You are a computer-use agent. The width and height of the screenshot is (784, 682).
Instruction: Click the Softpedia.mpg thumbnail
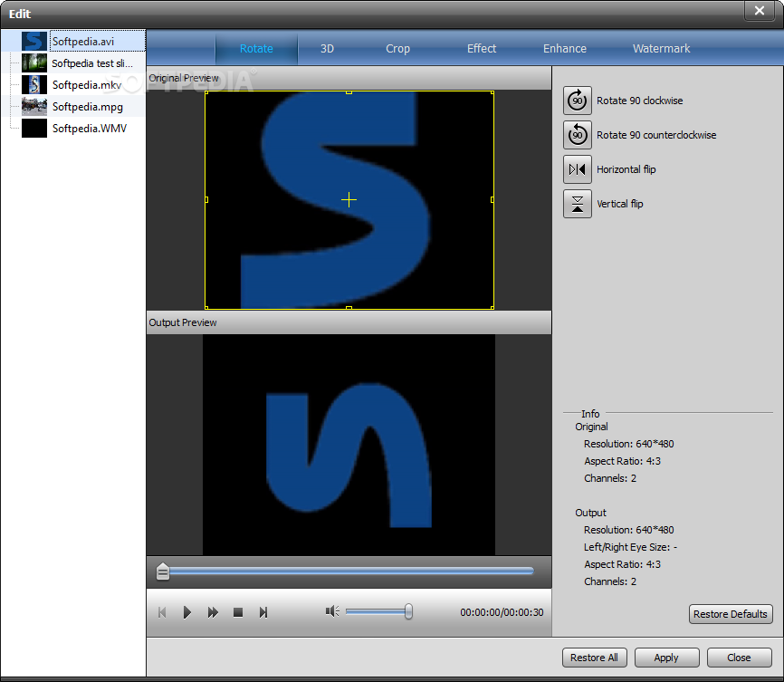coord(34,107)
